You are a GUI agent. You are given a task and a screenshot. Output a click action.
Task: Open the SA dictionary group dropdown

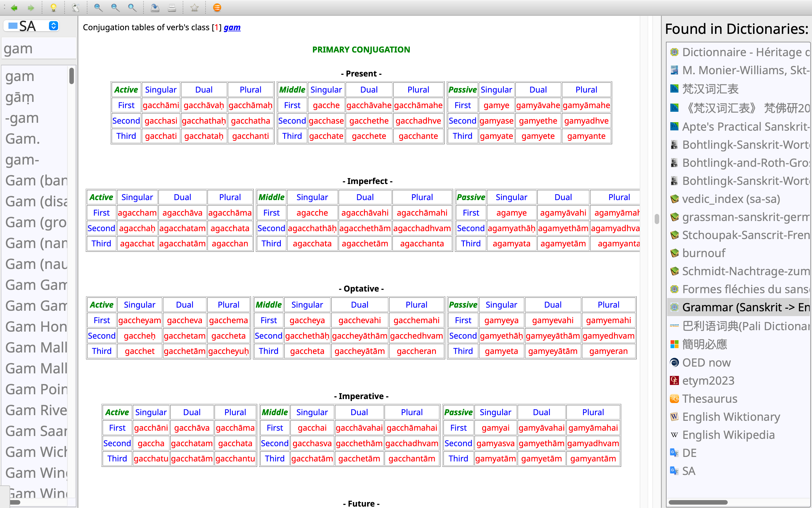tap(32, 26)
